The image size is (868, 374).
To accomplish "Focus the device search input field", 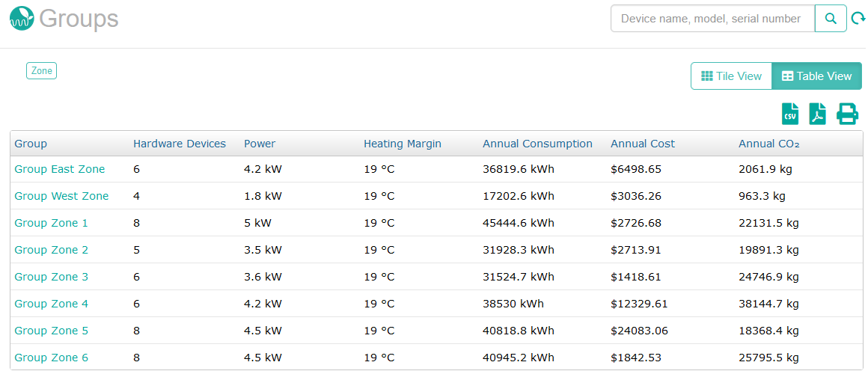I will pyautogui.click(x=712, y=19).
